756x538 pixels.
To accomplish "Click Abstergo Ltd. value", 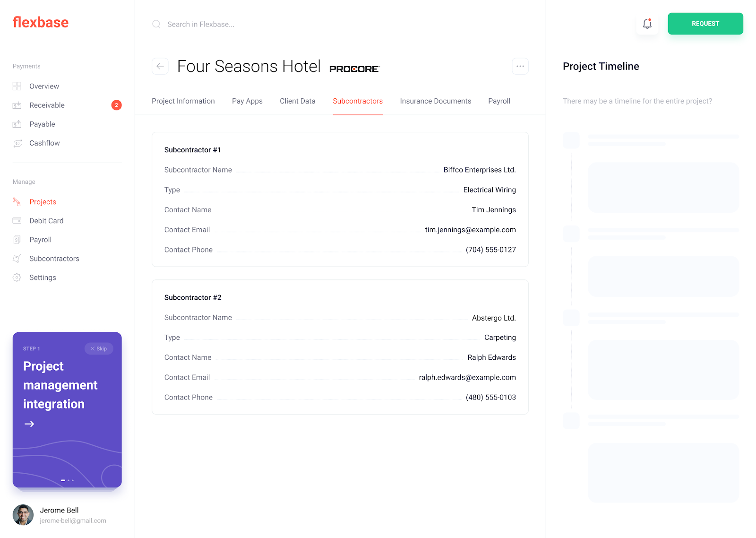I will pos(494,318).
